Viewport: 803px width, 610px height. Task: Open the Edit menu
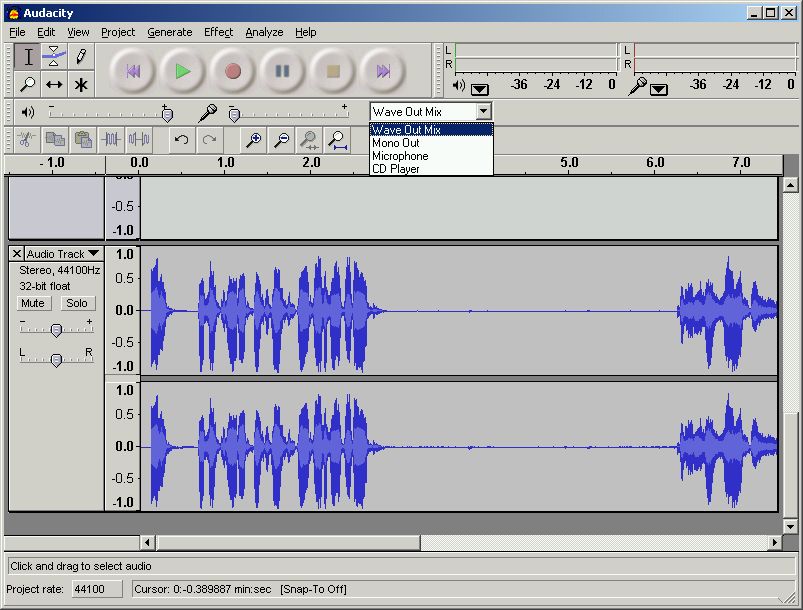pos(46,32)
